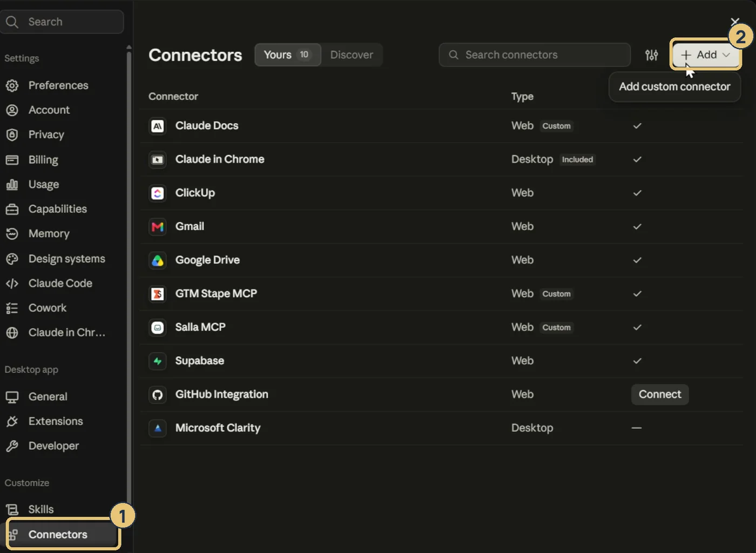Viewport: 756px width, 553px height.
Task: Click the Capabilities toolbox icon
Action: pyautogui.click(x=12, y=209)
